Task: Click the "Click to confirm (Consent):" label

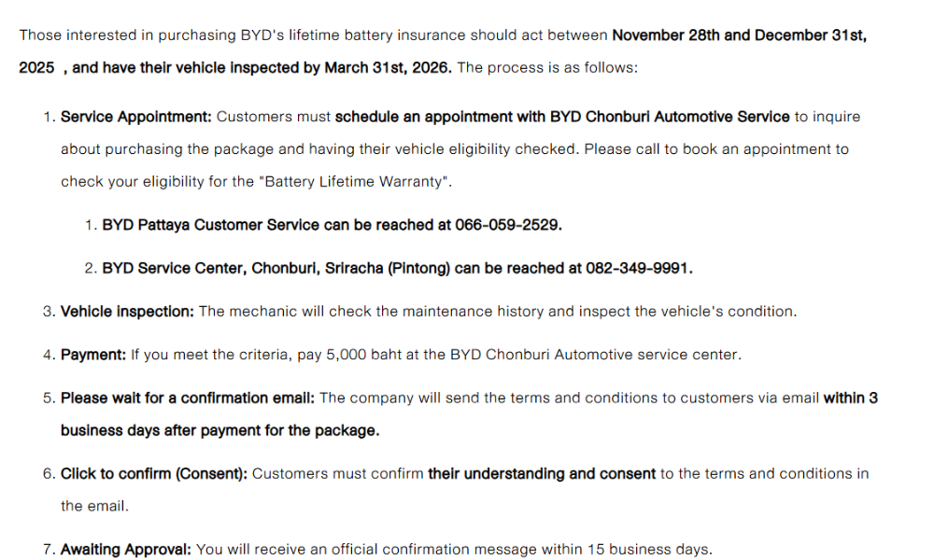Action: tap(154, 473)
